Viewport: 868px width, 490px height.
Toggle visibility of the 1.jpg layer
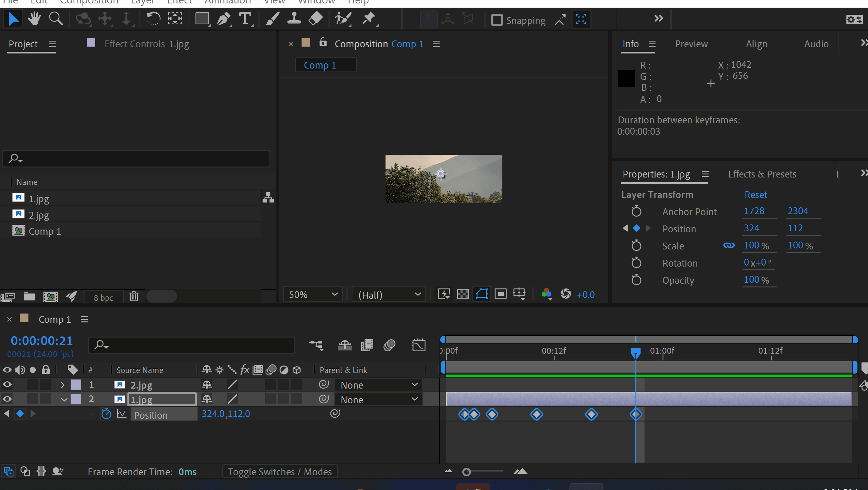click(7, 399)
